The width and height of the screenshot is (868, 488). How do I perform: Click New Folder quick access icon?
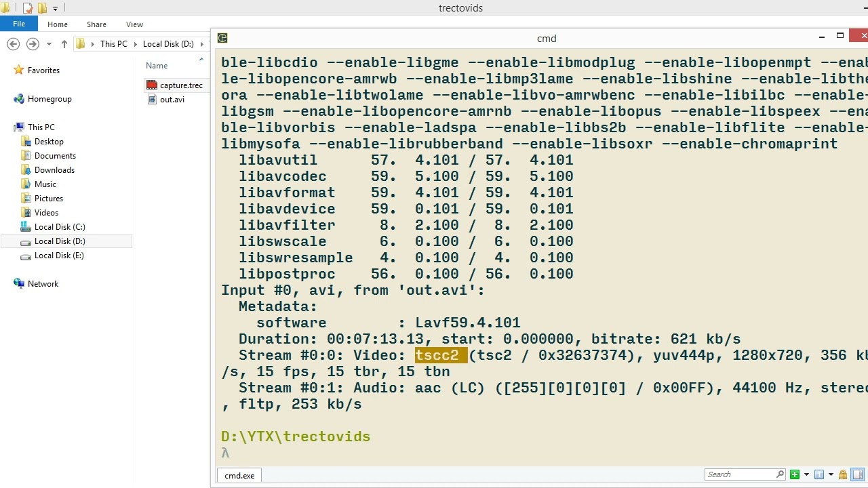pos(42,8)
